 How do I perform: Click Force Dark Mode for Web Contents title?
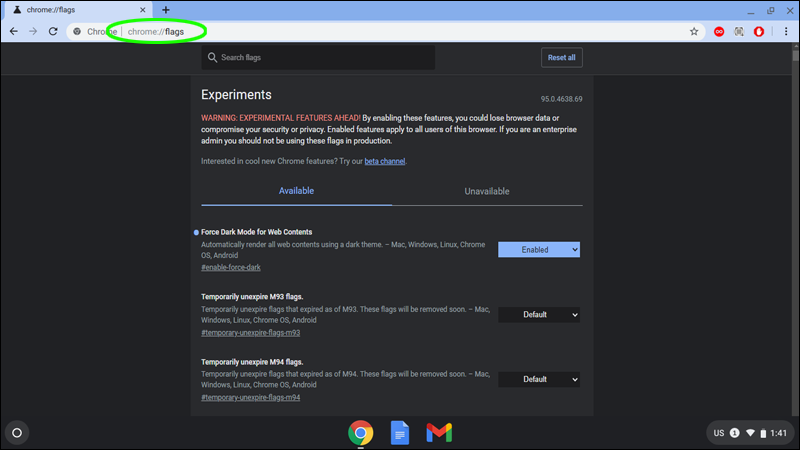257,232
